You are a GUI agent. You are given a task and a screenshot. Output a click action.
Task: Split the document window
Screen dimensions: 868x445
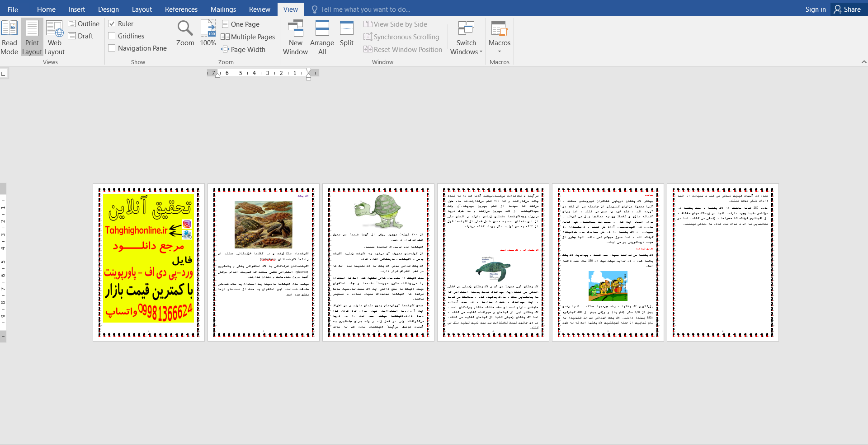point(347,33)
